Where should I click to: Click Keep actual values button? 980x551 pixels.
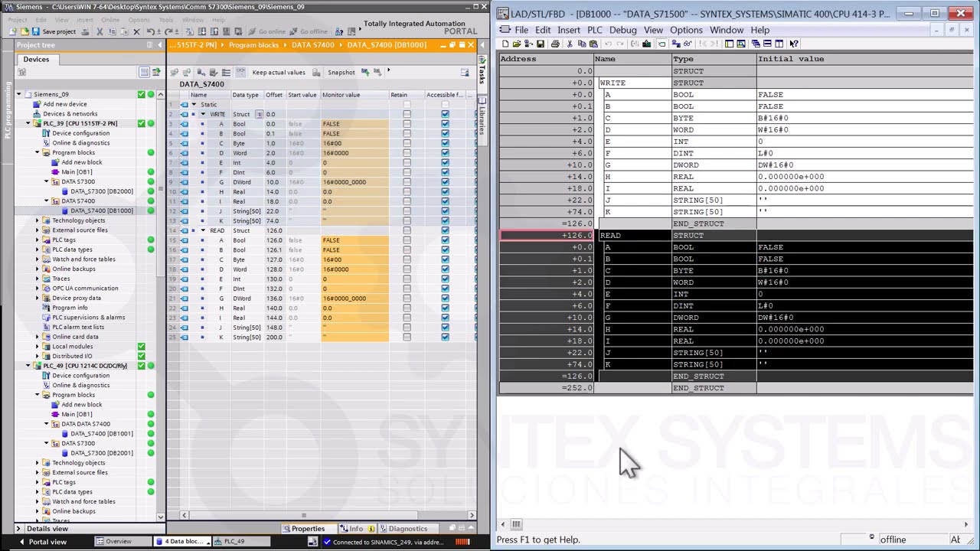coord(279,72)
